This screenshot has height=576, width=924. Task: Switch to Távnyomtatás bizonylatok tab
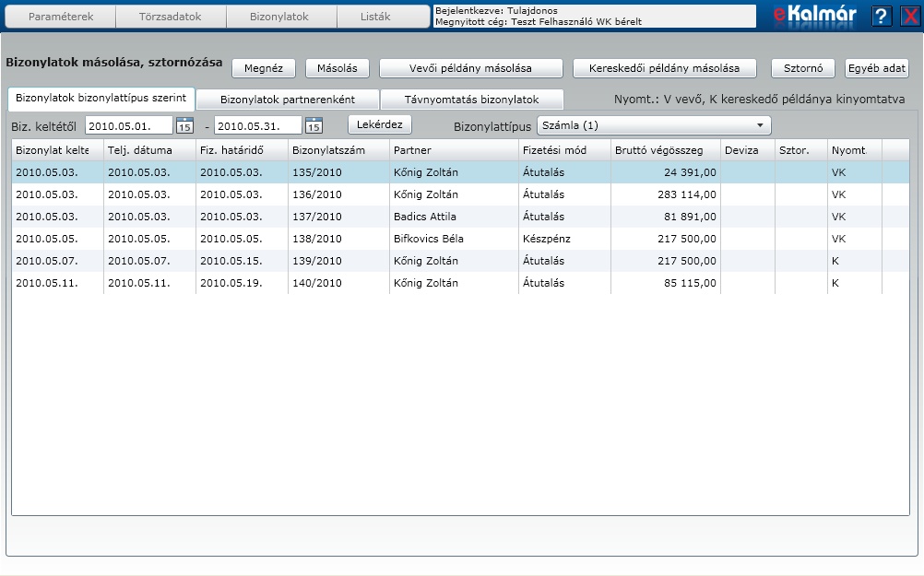pos(471,99)
